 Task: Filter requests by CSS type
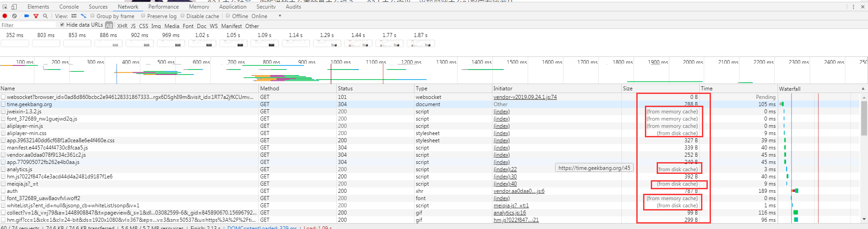(143, 26)
